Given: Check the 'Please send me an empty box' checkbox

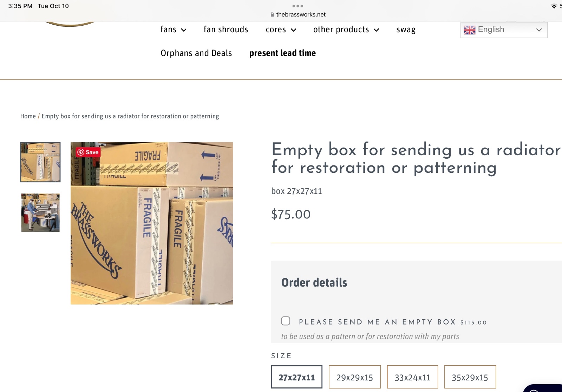Looking at the screenshot, I should (286, 321).
